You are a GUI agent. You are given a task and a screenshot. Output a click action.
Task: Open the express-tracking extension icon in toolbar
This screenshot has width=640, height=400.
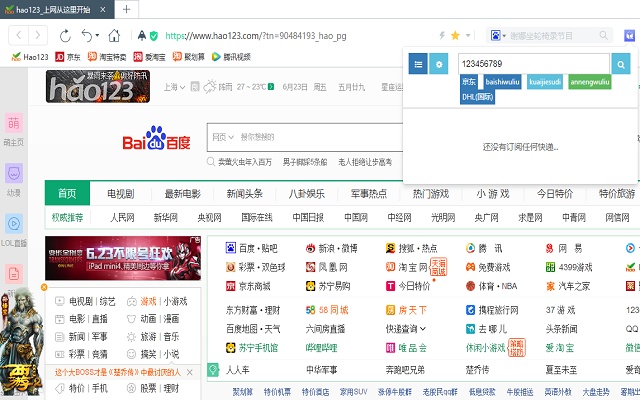click(629, 36)
